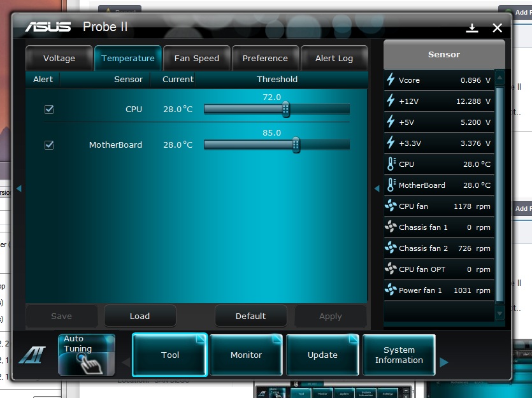The height and width of the screenshot is (398, 532).
Task: Click the MotherBoard thermometer icon
Action: 391,185
